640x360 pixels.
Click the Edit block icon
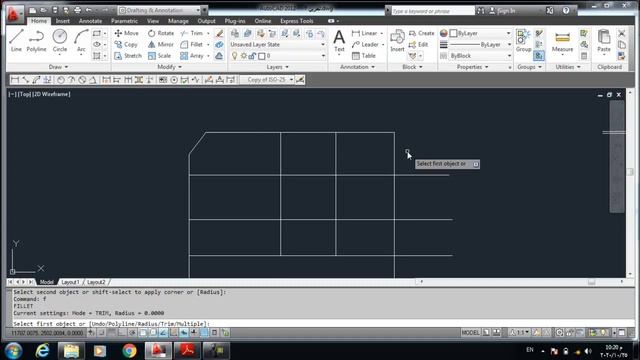[x=418, y=44]
